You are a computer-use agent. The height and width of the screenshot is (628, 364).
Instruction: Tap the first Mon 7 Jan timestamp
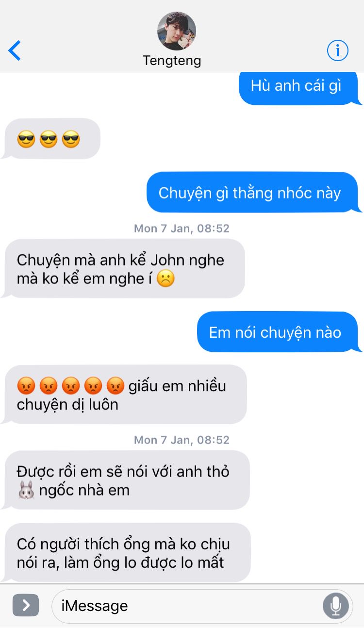(x=182, y=228)
